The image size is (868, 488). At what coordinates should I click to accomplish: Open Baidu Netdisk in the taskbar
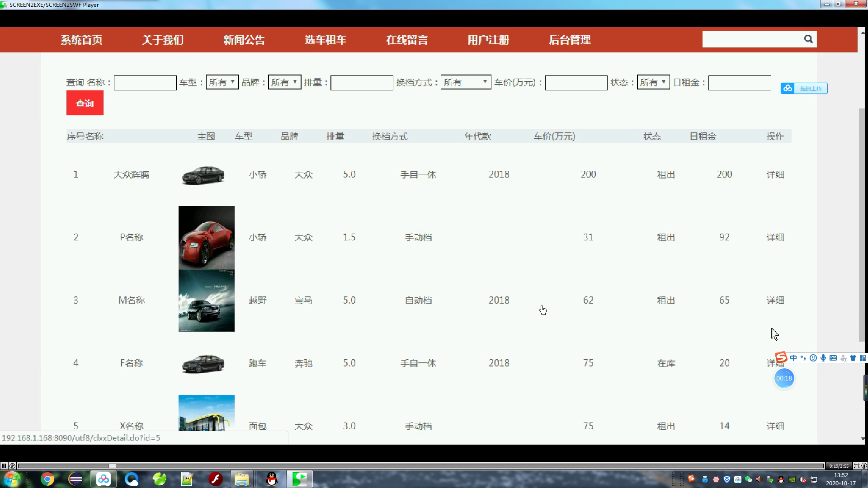103,479
